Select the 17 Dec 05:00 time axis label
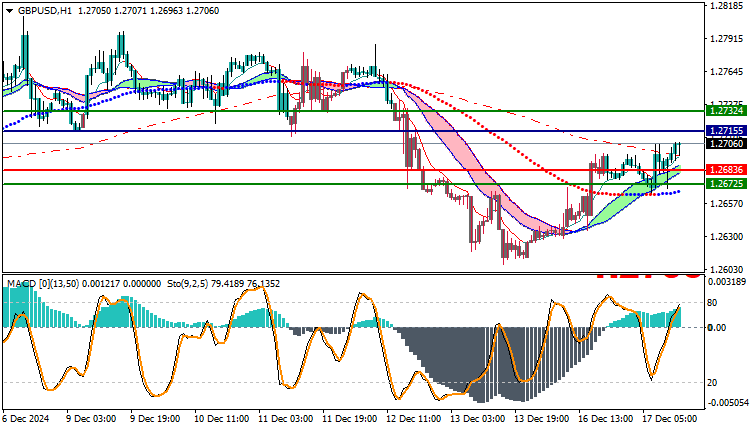Viewport: 750px width, 430px height. pos(670,419)
